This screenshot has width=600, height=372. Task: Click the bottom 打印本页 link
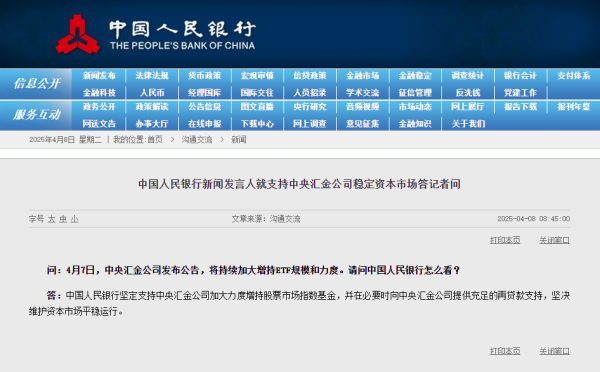pos(505,351)
